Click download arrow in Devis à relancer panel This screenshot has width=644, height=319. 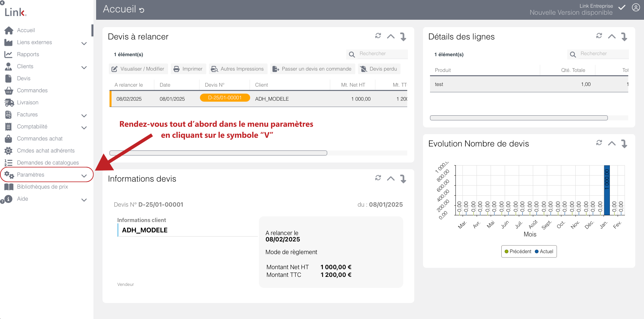click(x=403, y=36)
